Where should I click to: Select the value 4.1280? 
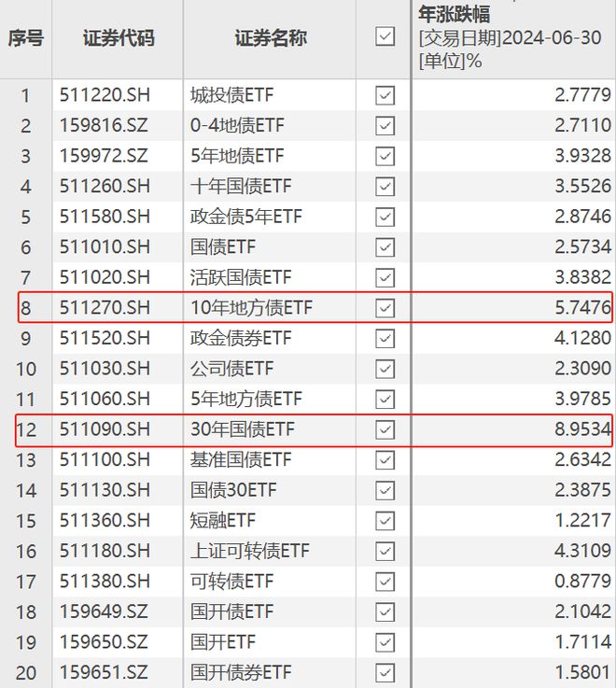[582, 338]
